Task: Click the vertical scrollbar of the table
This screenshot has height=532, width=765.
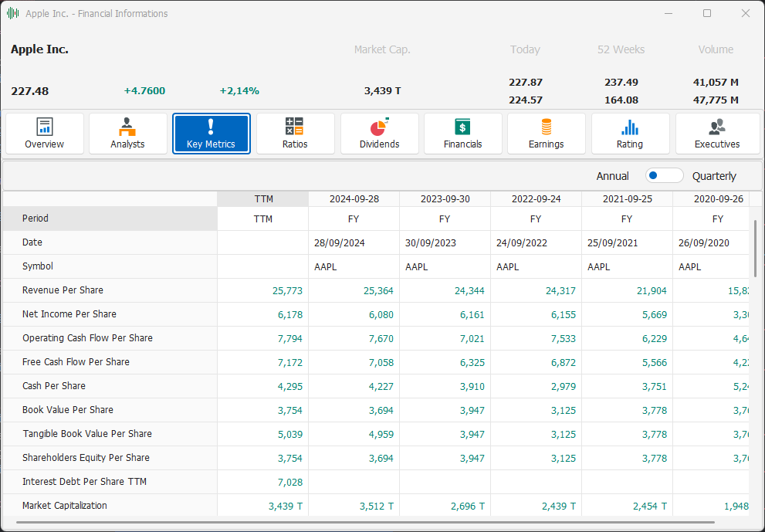Action: pos(755,249)
